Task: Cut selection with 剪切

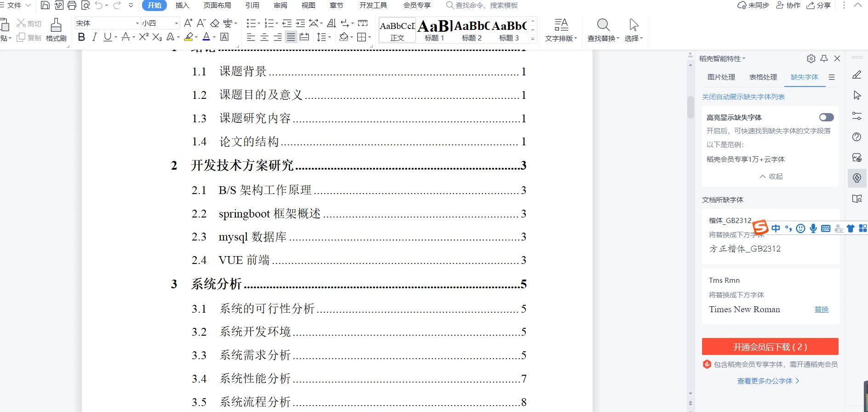Action: coord(29,23)
